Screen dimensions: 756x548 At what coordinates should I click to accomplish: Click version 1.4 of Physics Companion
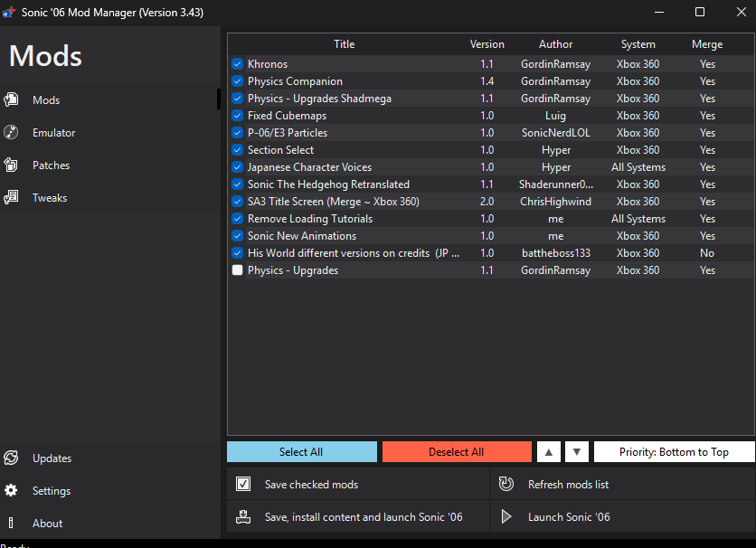[487, 81]
